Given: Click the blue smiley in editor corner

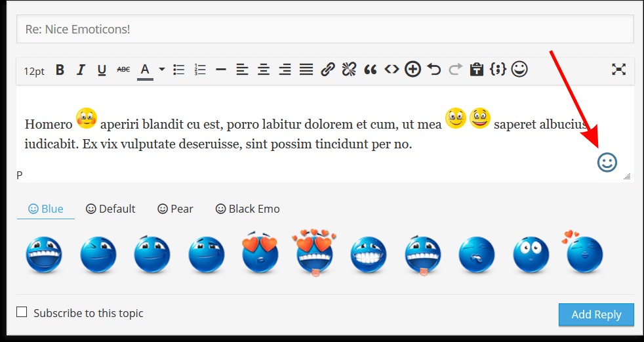Looking at the screenshot, I should coord(607,162).
